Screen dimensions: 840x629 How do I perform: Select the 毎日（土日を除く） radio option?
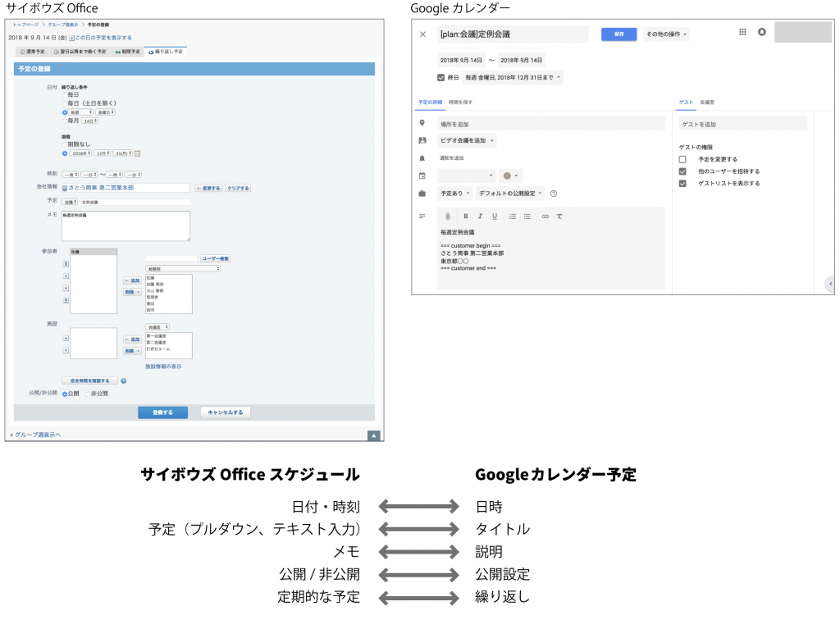point(64,103)
